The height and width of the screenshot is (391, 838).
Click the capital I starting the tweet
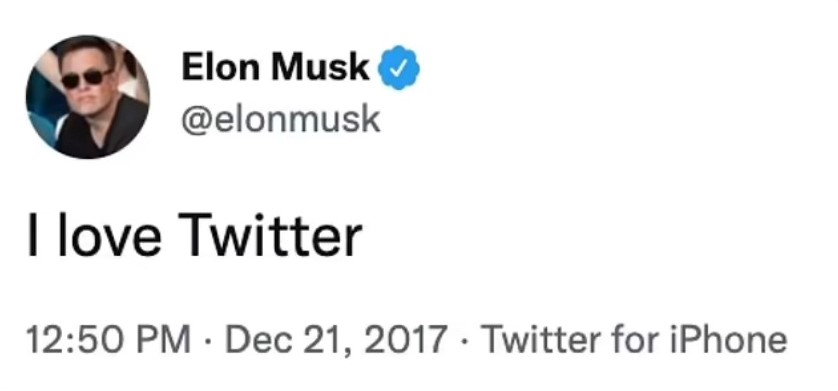pyautogui.click(x=33, y=233)
